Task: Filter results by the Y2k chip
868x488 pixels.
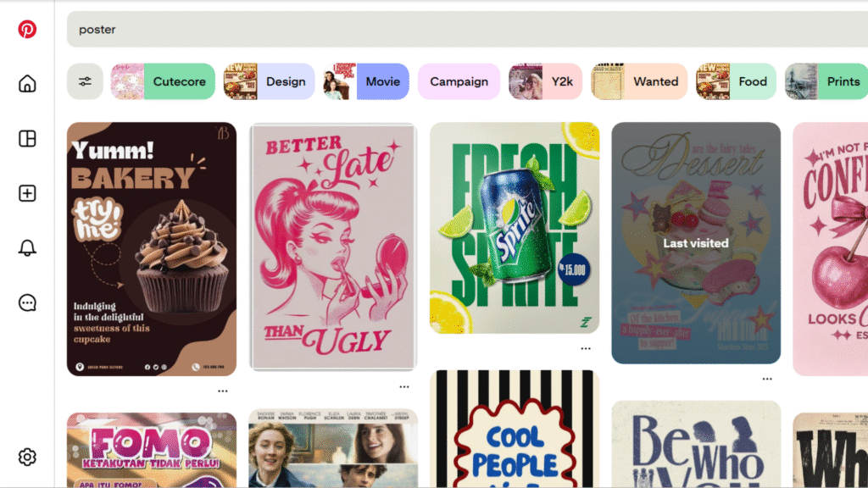Action: point(545,81)
